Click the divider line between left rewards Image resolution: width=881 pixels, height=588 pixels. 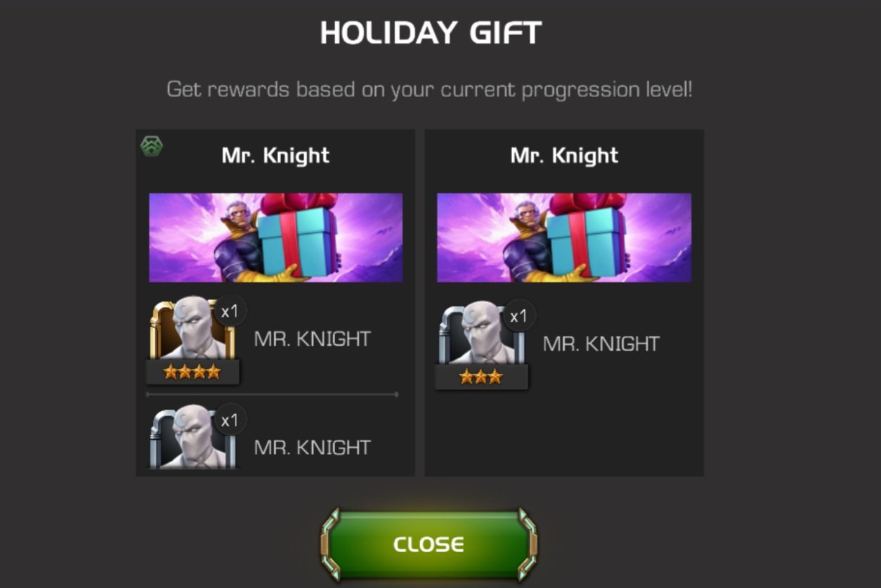click(272, 394)
